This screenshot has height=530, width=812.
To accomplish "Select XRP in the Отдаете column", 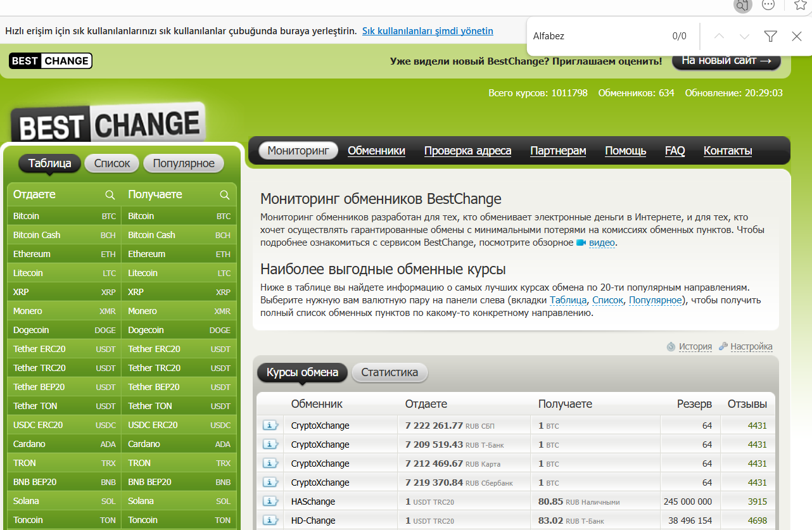I will coord(65,292).
